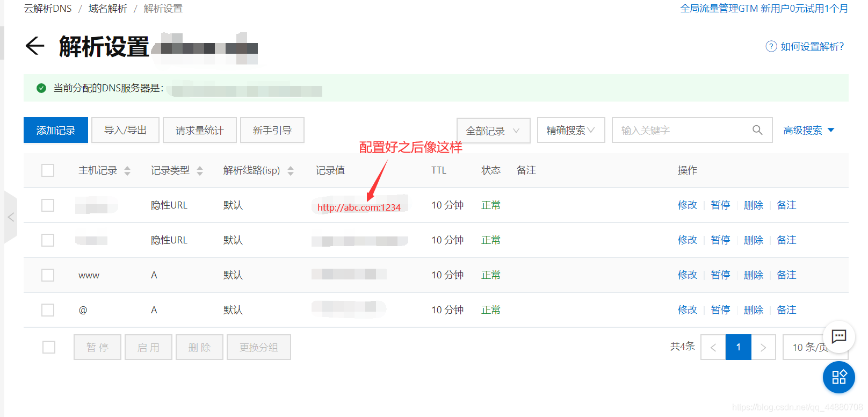Open the 如何设置解析 help question icon
Viewport: 868px width, 417px height.
tap(771, 46)
